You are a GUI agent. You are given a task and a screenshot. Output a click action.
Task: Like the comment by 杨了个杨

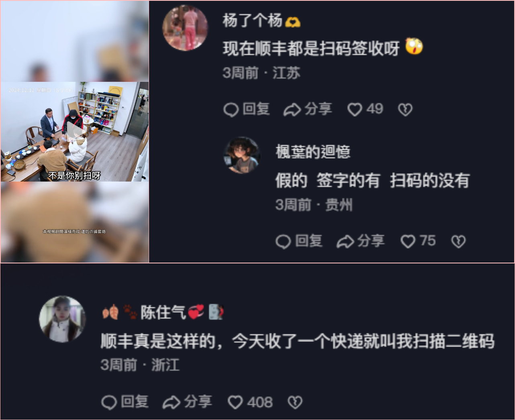pos(365,109)
